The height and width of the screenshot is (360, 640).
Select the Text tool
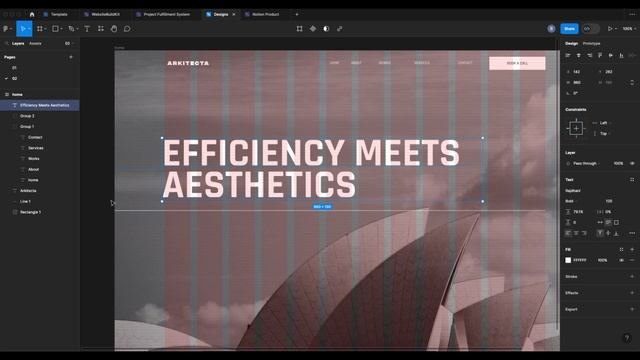(87, 29)
